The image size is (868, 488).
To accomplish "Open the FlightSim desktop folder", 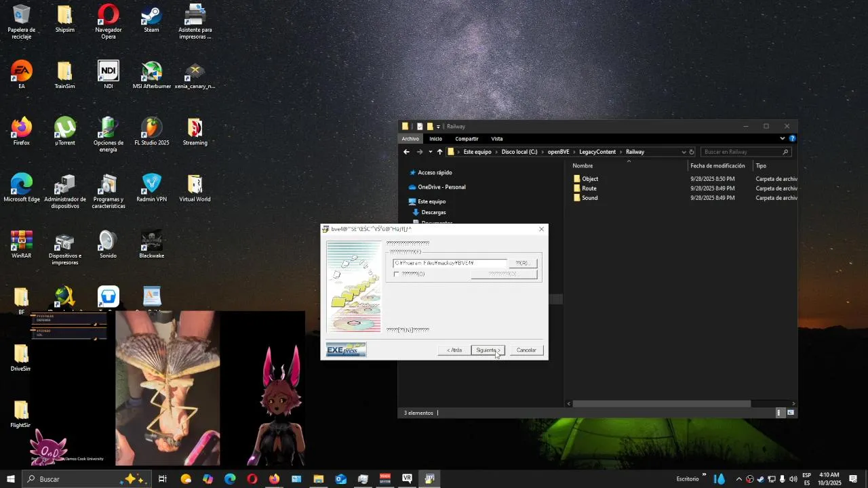I will point(21,413).
